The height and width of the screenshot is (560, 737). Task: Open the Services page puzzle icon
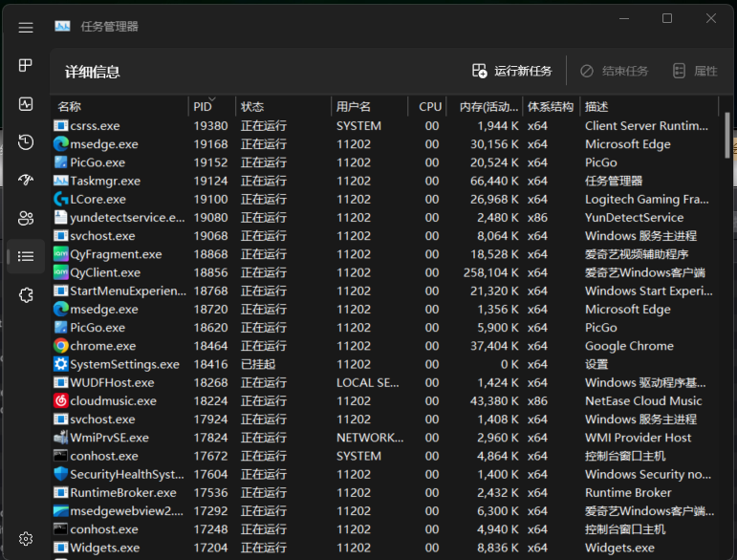(x=26, y=294)
